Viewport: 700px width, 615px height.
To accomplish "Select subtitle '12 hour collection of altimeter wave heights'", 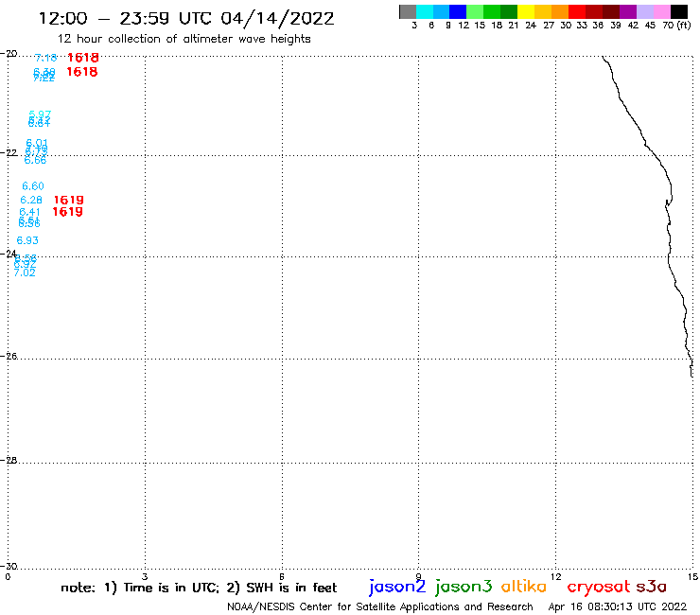I will click(x=184, y=39).
